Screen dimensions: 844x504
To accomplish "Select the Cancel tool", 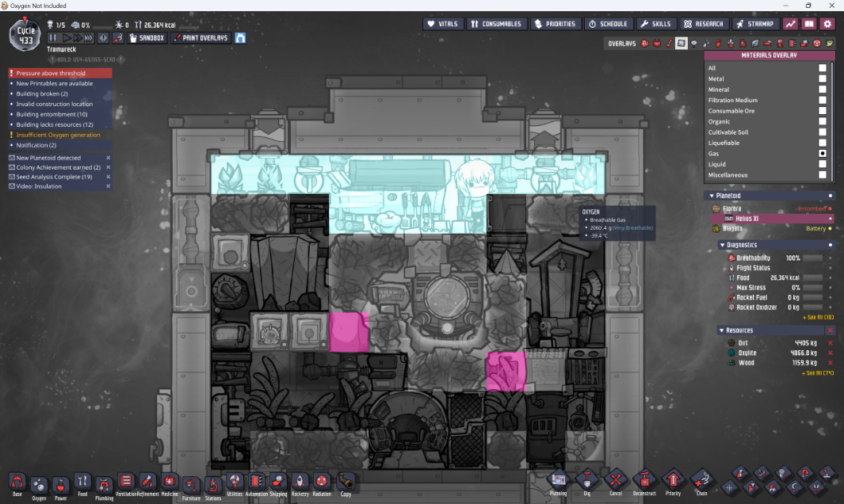I will click(x=616, y=482).
